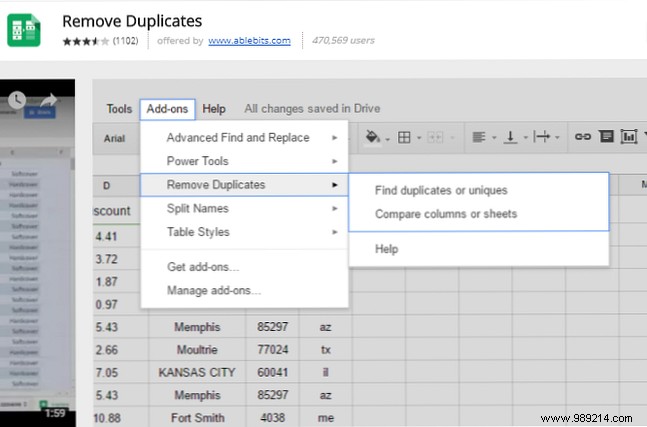Select Advanced Find and Replace in the Add-ons menu
Image resolution: width=647 pixels, height=427 pixels.
(x=244, y=137)
